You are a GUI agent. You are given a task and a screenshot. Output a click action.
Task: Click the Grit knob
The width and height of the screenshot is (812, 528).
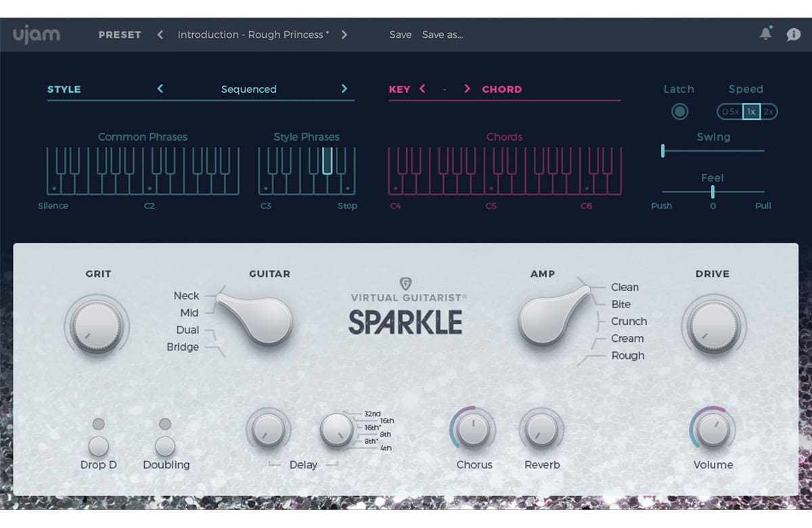click(97, 327)
